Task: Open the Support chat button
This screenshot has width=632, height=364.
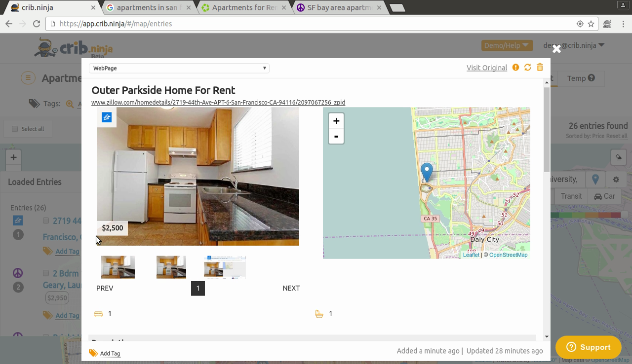Action: 588,347
